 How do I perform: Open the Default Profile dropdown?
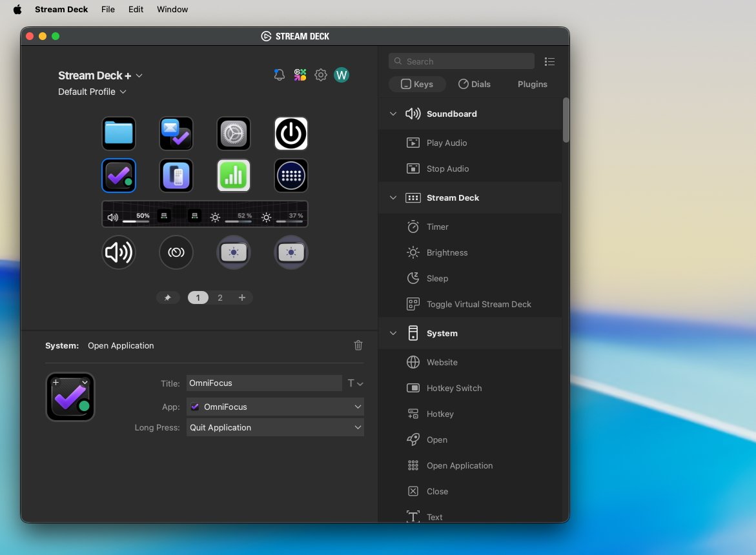[92, 92]
